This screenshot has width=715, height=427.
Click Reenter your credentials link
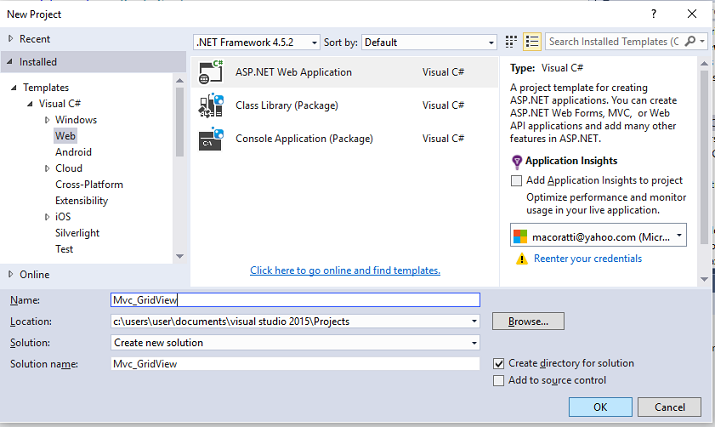click(x=588, y=259)
